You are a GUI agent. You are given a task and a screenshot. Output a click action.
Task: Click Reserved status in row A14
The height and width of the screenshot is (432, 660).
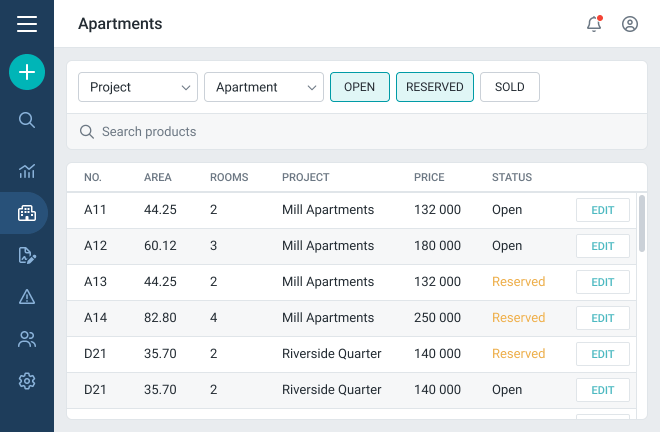point(519,317)
